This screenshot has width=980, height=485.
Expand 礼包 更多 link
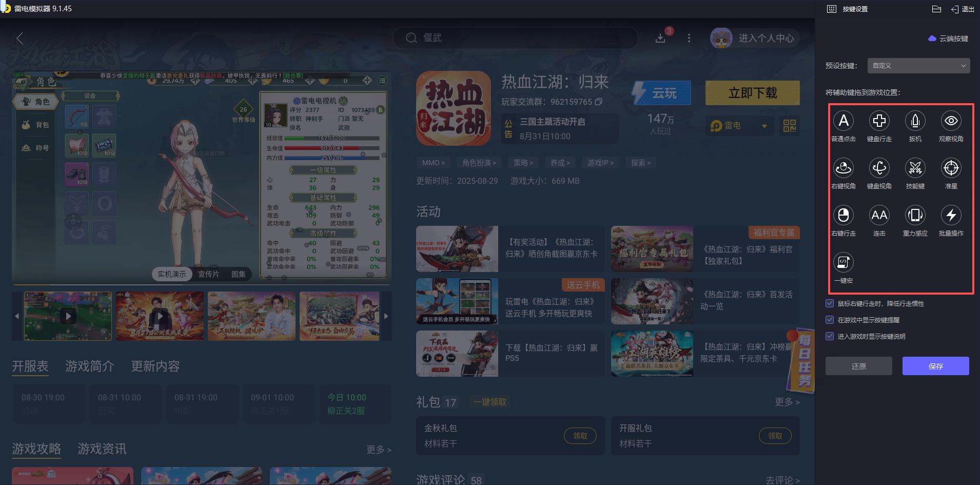click(x=787, y=402)
